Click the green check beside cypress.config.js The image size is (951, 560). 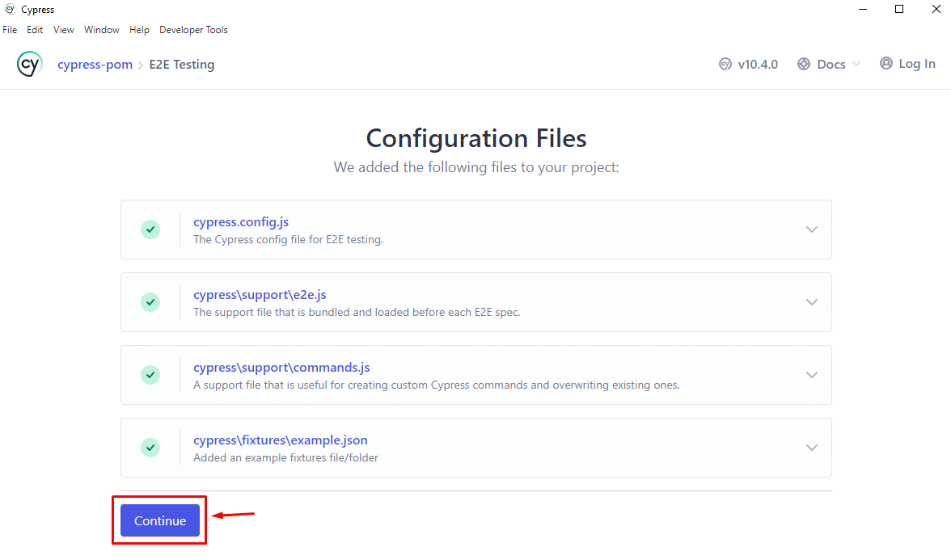150,229
